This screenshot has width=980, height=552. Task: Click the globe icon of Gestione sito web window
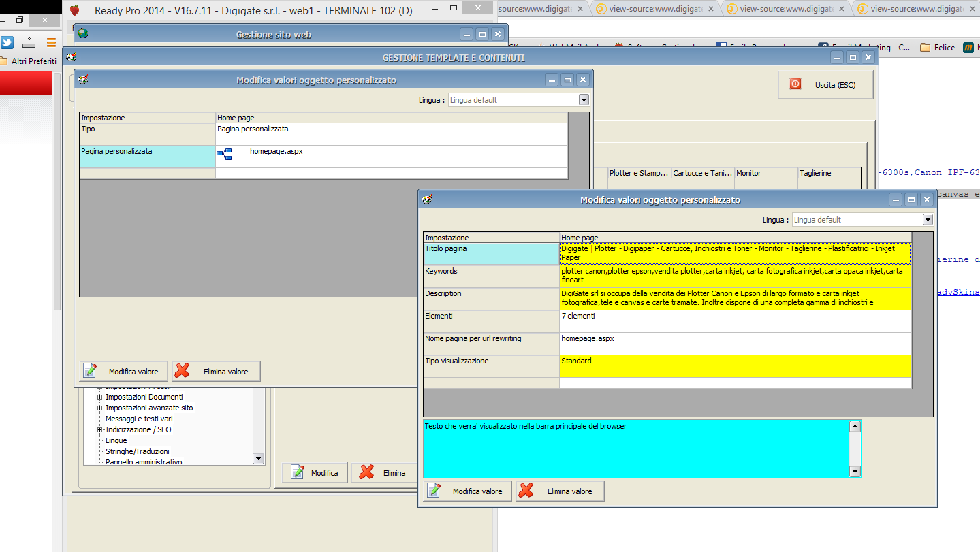coord(83,33)
